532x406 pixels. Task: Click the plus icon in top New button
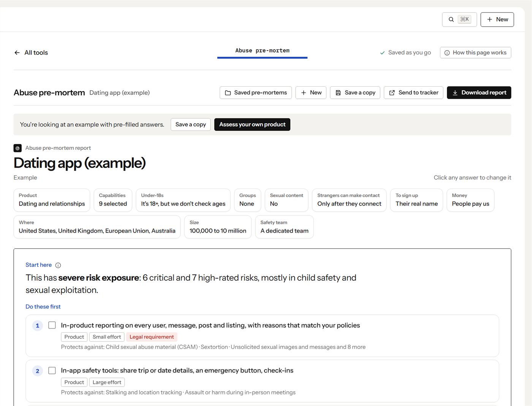coord(490,19)
